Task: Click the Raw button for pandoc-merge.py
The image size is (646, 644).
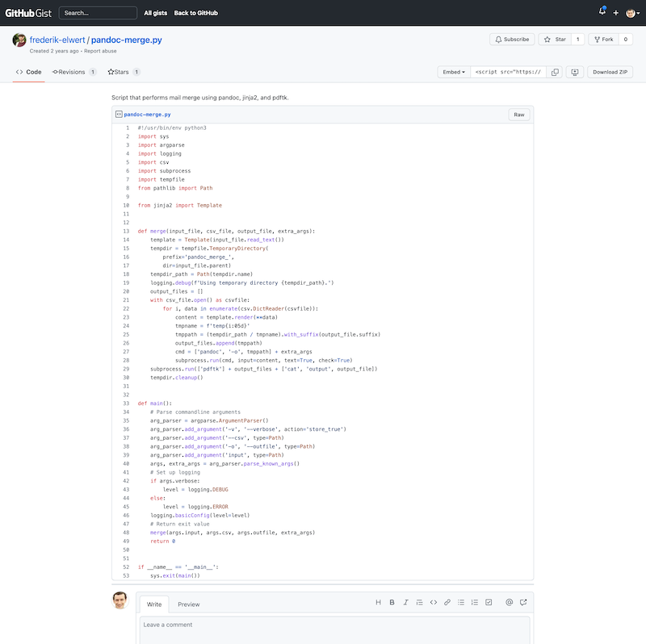Action: click(519, 115)
